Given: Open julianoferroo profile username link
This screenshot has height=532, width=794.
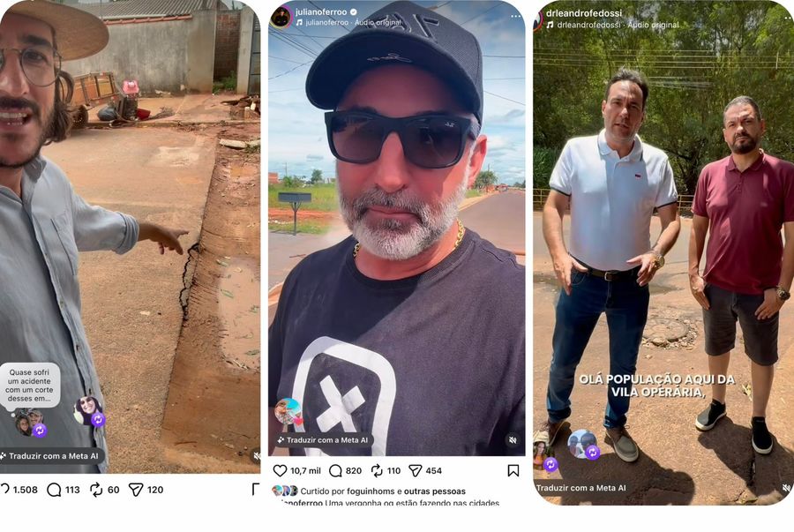Looking at the screenshot, I should (321, 11).
